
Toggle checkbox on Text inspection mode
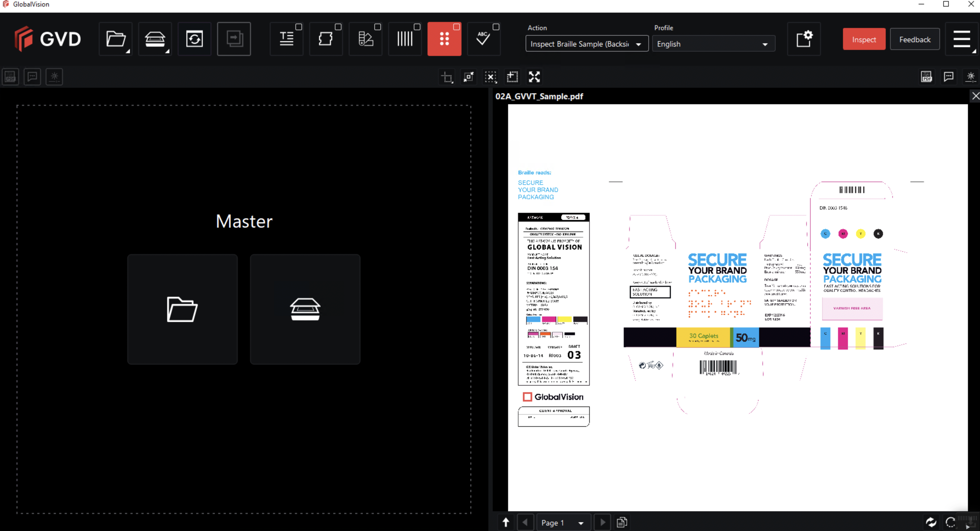click(x=299, y=27)
